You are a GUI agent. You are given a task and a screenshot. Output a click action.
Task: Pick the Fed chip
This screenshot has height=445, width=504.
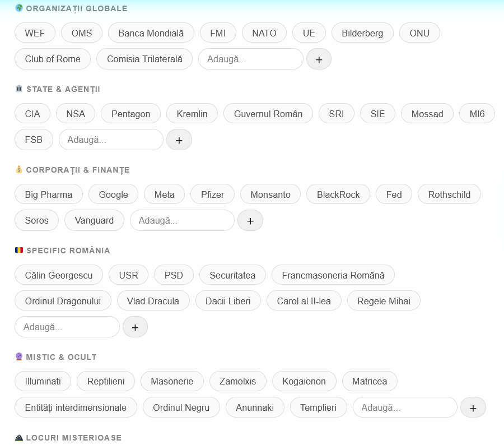click(x=394, y=194)
